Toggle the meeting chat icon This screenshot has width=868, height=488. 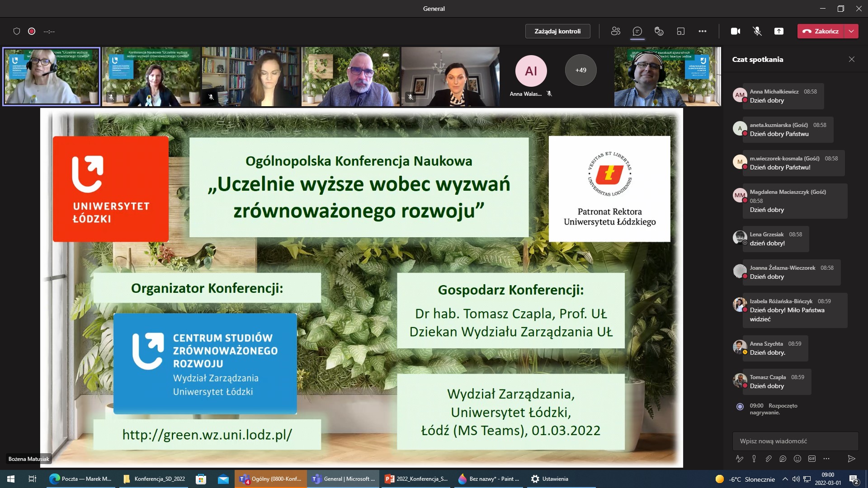[637, 31]
